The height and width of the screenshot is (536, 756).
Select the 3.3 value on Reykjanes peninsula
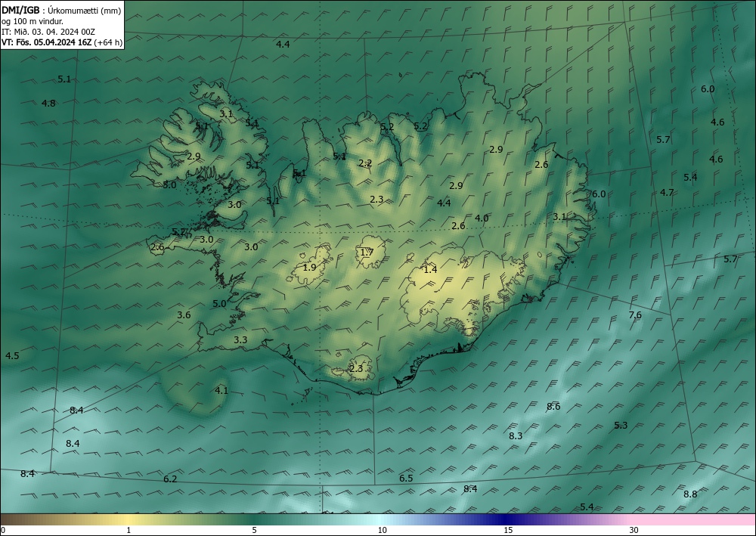[240, 340]
